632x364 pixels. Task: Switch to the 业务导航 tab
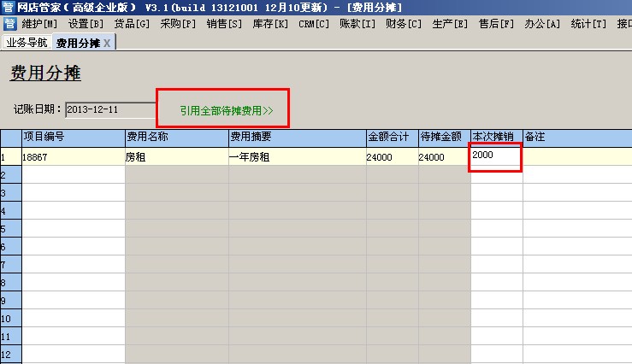click(27, 42)
